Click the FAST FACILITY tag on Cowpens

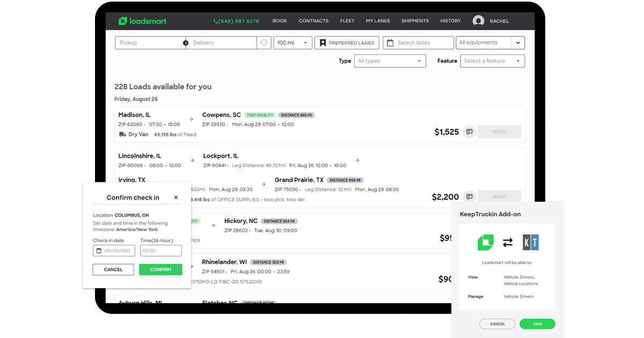point(260,115)
